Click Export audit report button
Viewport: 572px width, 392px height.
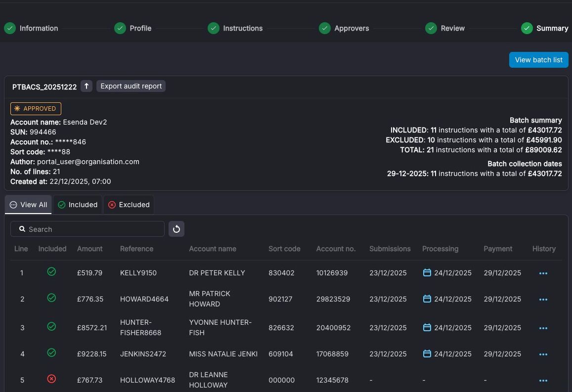click(131, 86)
